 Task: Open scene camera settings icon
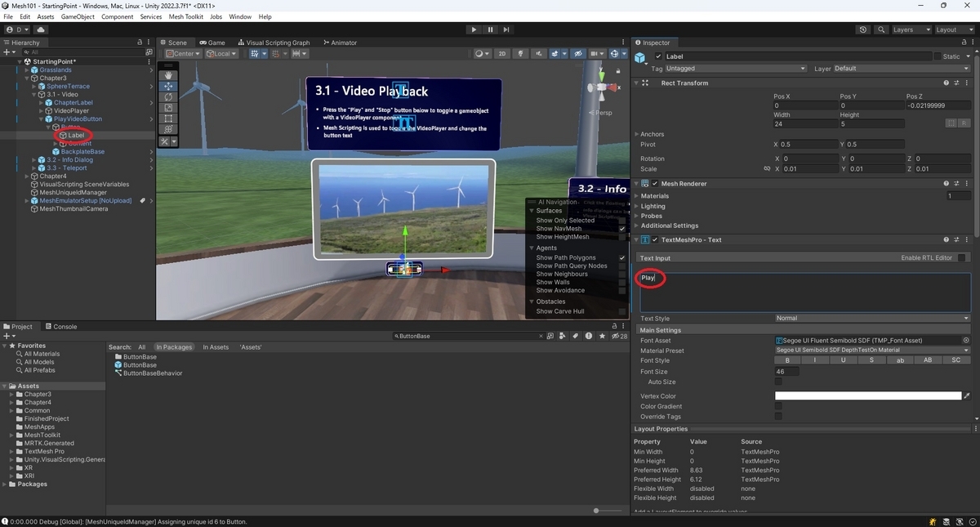[596, 54]
